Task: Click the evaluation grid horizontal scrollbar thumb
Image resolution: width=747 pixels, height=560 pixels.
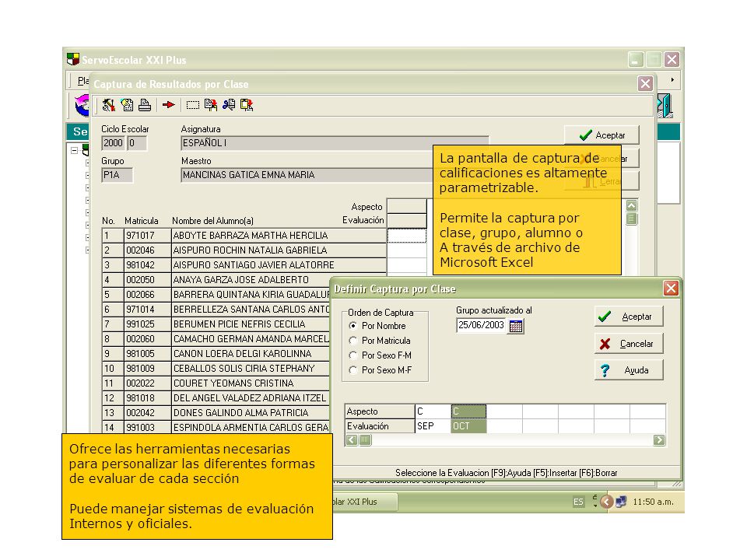Action: coord(365,440)
